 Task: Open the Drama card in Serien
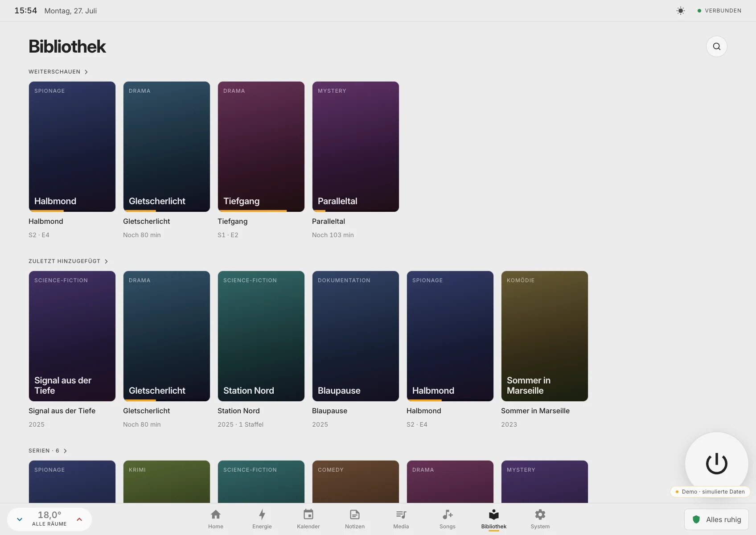[x=450, y=481]
